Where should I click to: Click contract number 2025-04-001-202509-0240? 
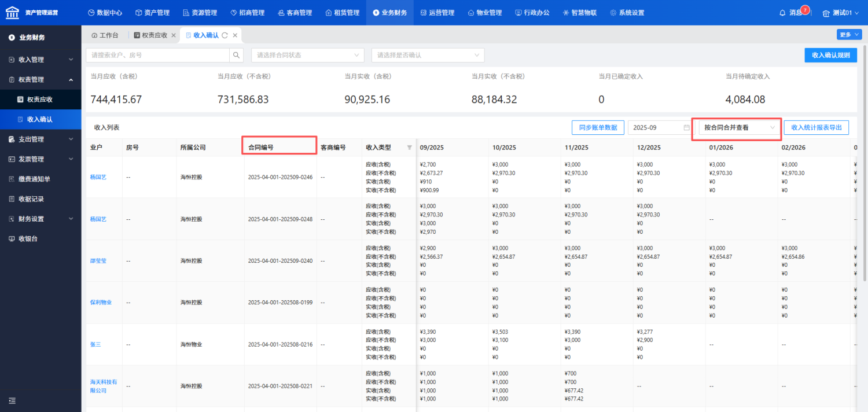coord(280,261)
